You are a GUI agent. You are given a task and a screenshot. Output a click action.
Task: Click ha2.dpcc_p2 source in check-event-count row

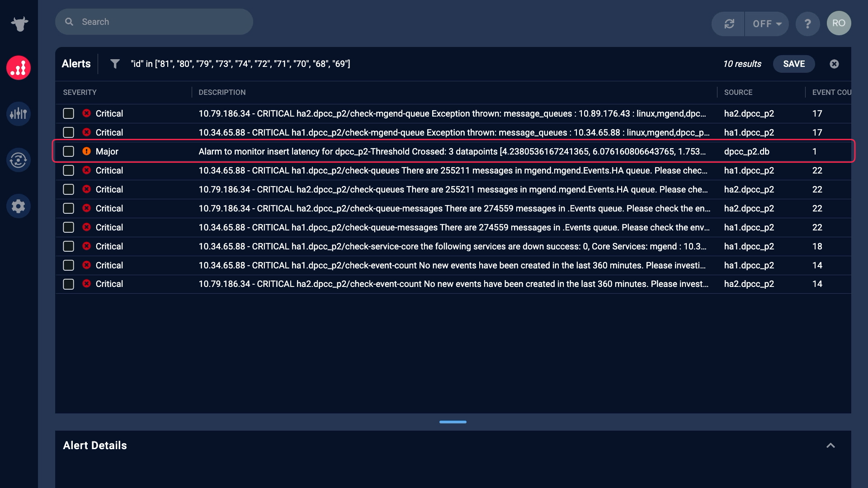tap(749, 284)
